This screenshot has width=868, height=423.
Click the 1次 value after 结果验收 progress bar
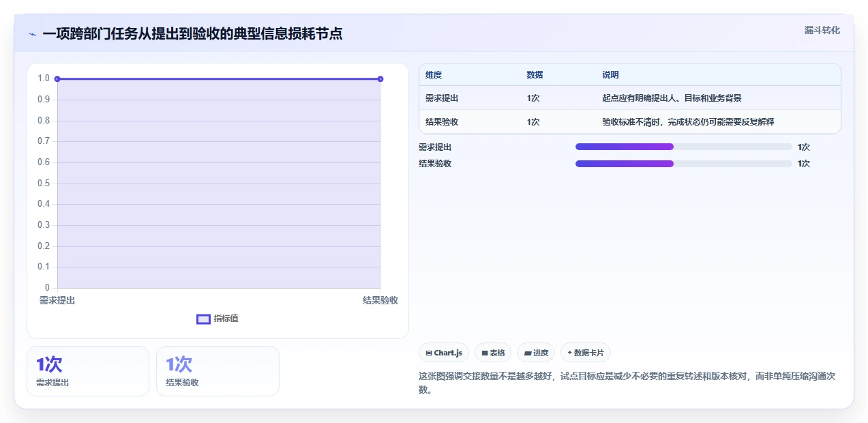click(804, 164)
